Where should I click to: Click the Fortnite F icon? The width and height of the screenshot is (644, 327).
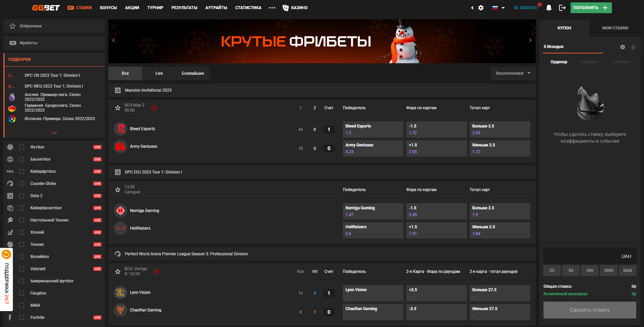(x=10, y=318)
